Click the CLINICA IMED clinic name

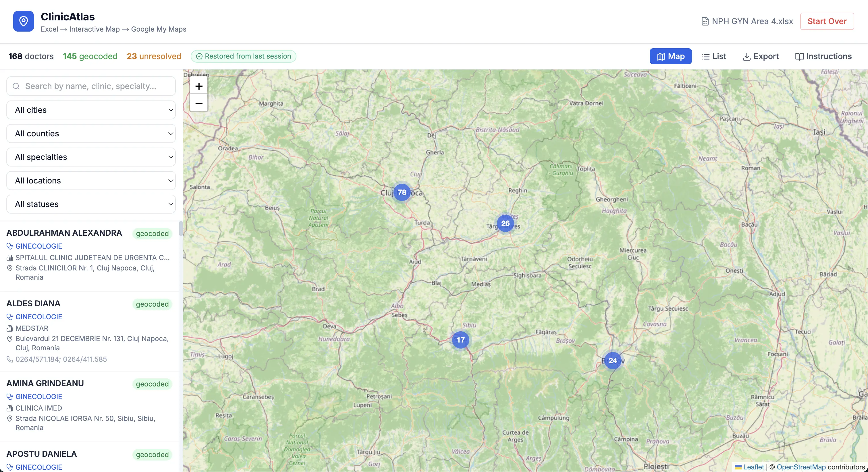point(39,408)
